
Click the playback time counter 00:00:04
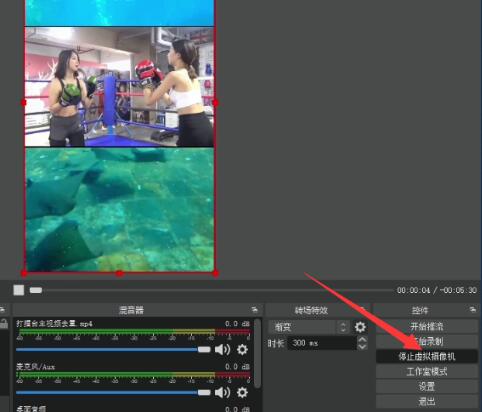point(413,290)
